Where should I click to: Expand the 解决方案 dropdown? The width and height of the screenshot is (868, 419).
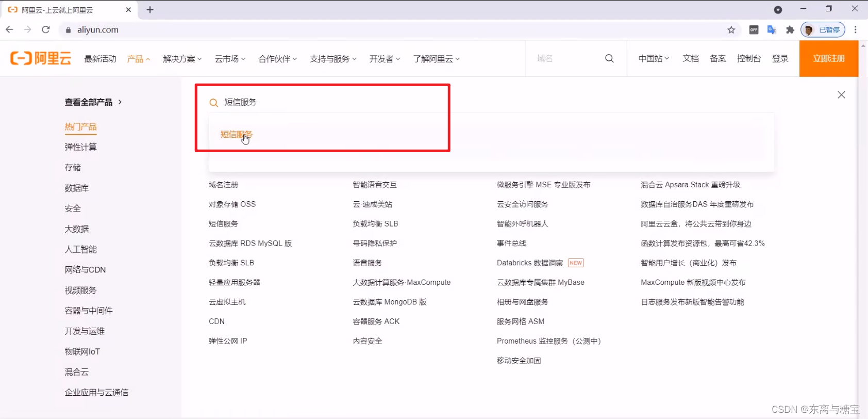pyautogui.click(x=182, y=59)
